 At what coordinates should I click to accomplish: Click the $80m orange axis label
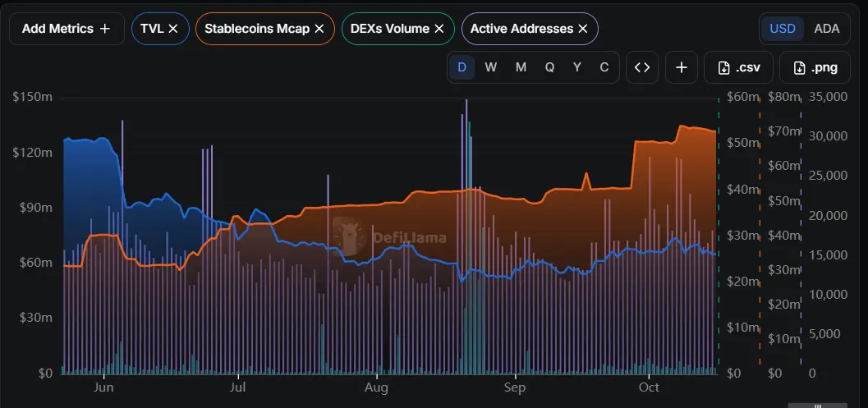[x=784, y=98]
